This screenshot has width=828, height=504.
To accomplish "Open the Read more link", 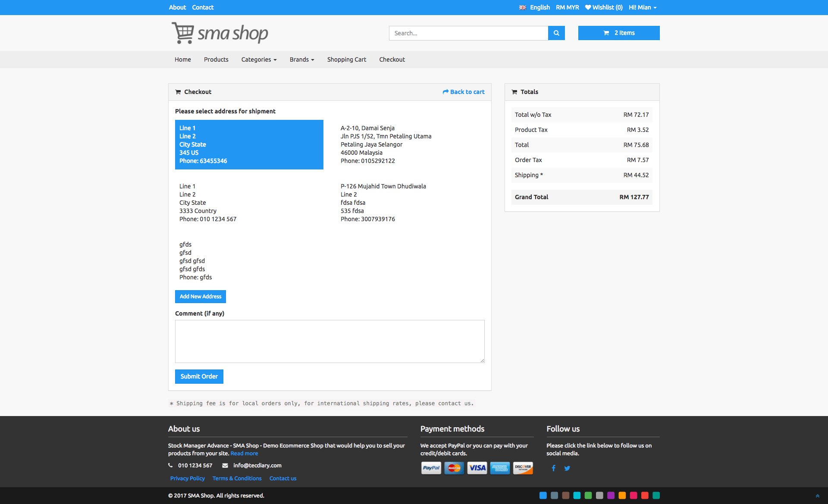I will pos(244,454).
